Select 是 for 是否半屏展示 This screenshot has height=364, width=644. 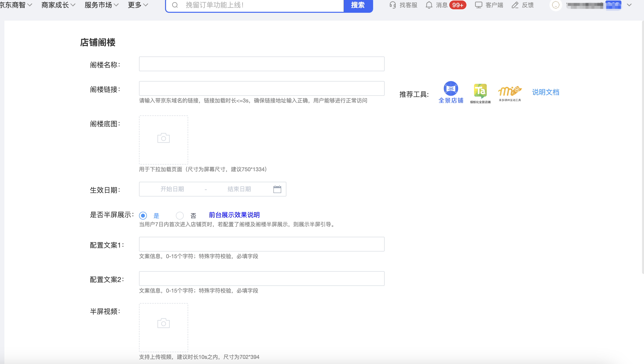click(x=143, y=215)
